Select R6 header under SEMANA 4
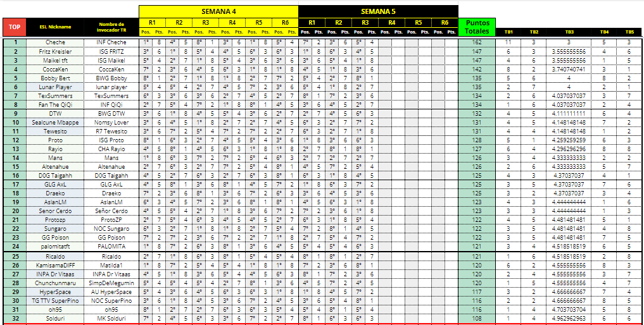This screenshot has height=325, width=644. tap(285, 23)
